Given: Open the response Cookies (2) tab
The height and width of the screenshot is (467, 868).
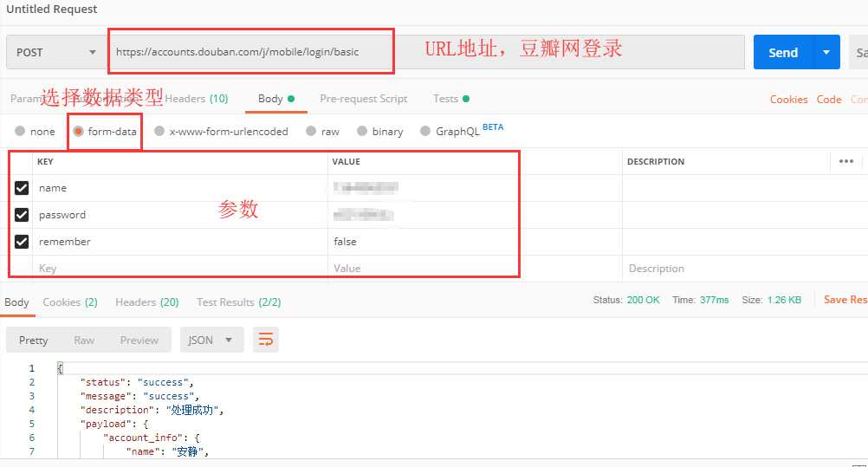Looking at the screenshot, I should 70,302.
